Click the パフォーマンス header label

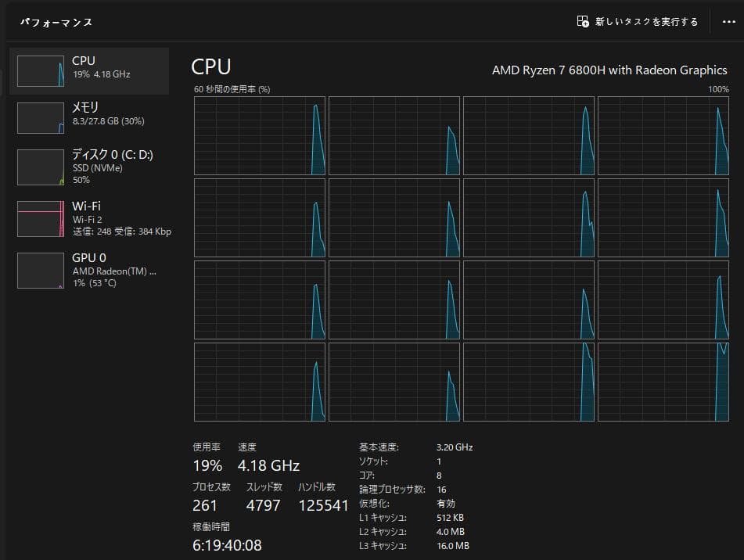pyautogui.click(x=53, y=22)
